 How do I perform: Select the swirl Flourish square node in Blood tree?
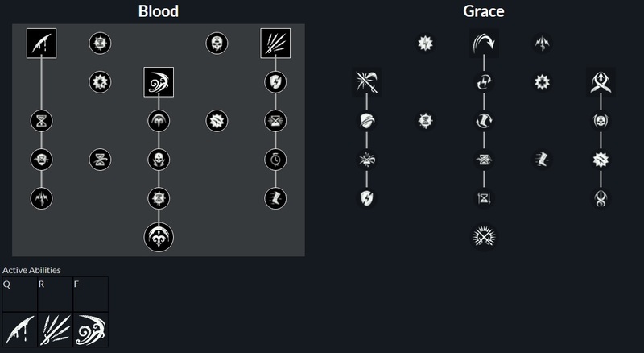click(x=159, y=82)
